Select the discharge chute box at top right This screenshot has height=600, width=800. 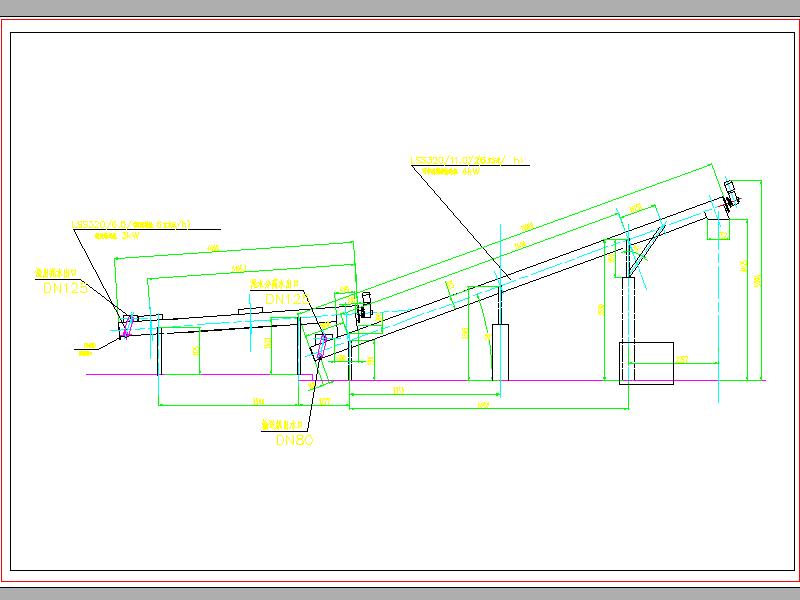[718, 229]
